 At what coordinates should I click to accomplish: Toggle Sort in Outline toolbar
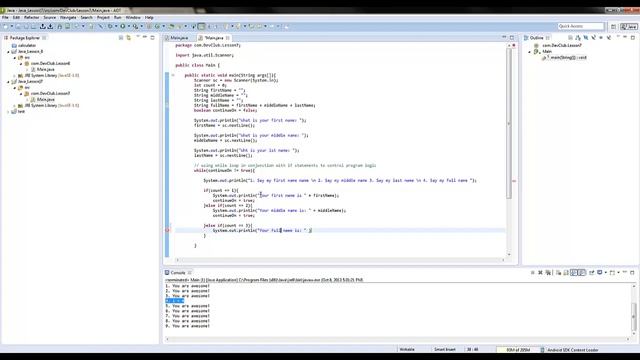coord(578,38)
